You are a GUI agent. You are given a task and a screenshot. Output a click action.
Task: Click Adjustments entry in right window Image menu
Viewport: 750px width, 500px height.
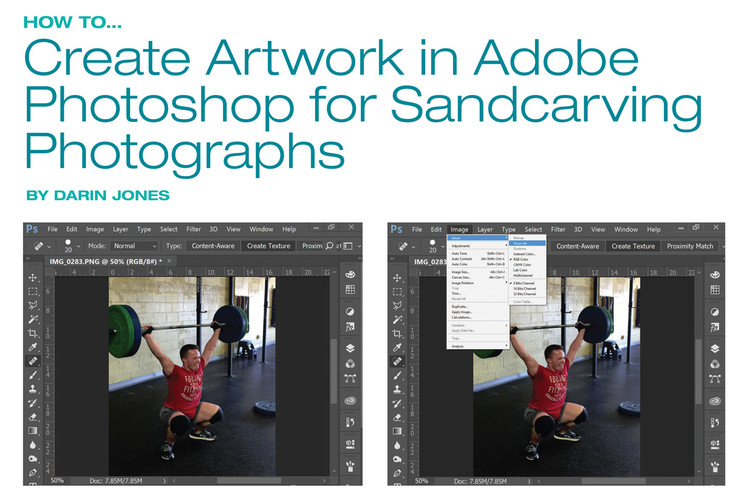tap(478, 246)
